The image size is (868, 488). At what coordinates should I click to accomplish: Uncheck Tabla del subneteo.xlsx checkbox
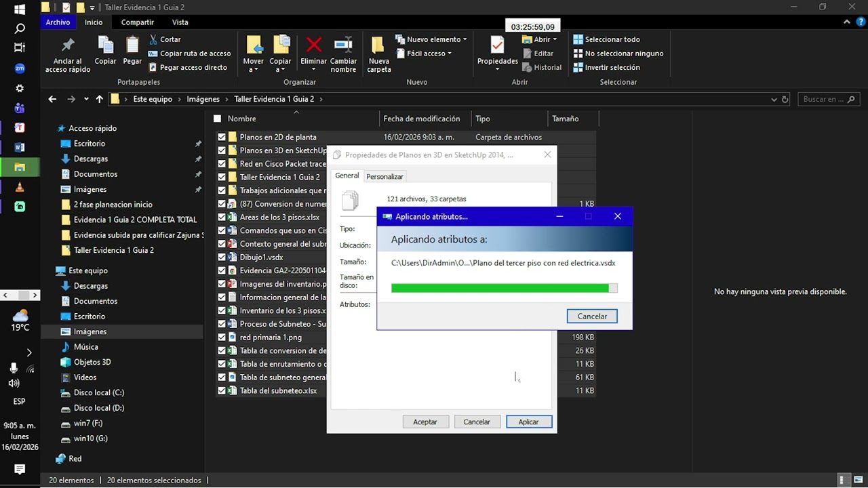222,390
